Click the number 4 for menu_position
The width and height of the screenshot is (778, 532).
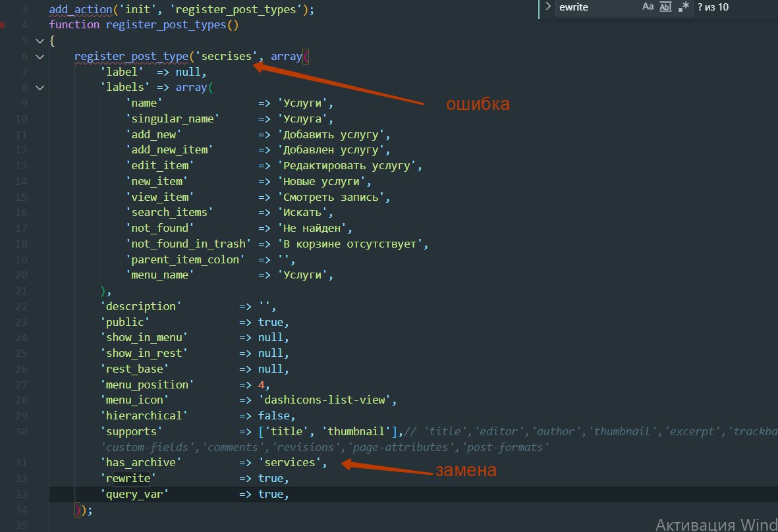pos(261,385)
